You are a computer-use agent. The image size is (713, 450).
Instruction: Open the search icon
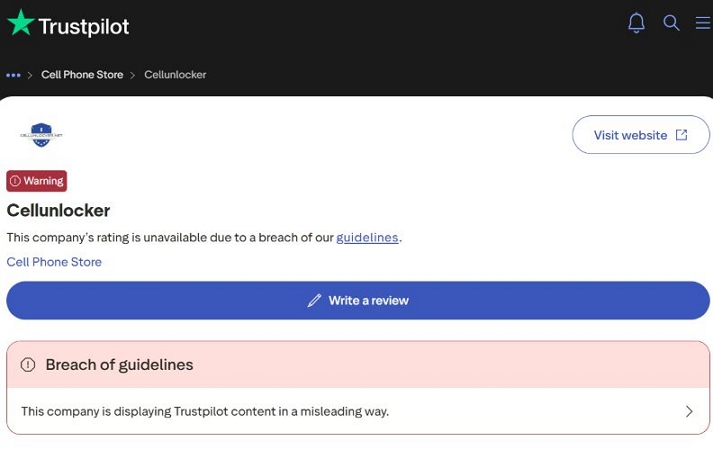[x=671, y=23]
